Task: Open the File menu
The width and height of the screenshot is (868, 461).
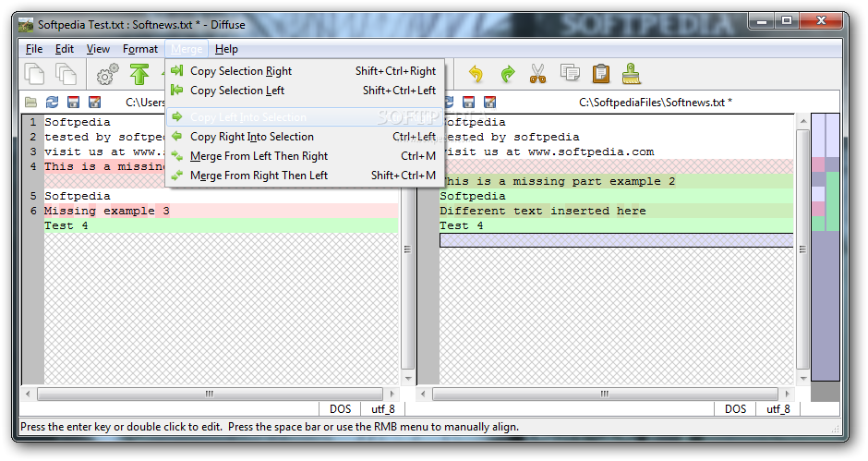Action: pyautogui.click(x=34, y=49)
